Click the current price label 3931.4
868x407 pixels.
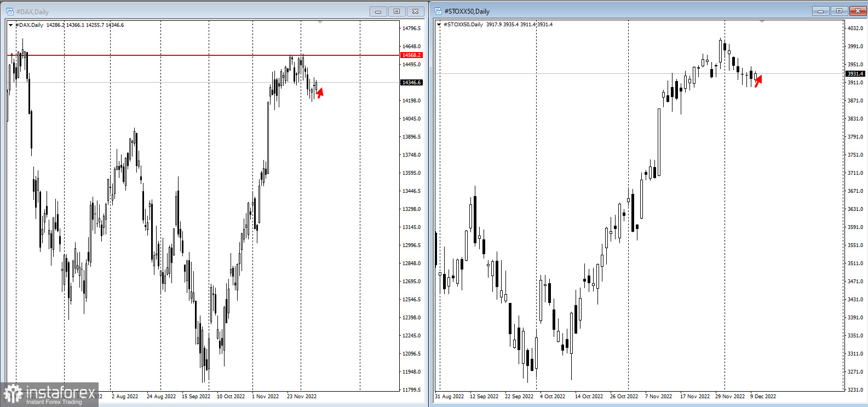(855, 74)
